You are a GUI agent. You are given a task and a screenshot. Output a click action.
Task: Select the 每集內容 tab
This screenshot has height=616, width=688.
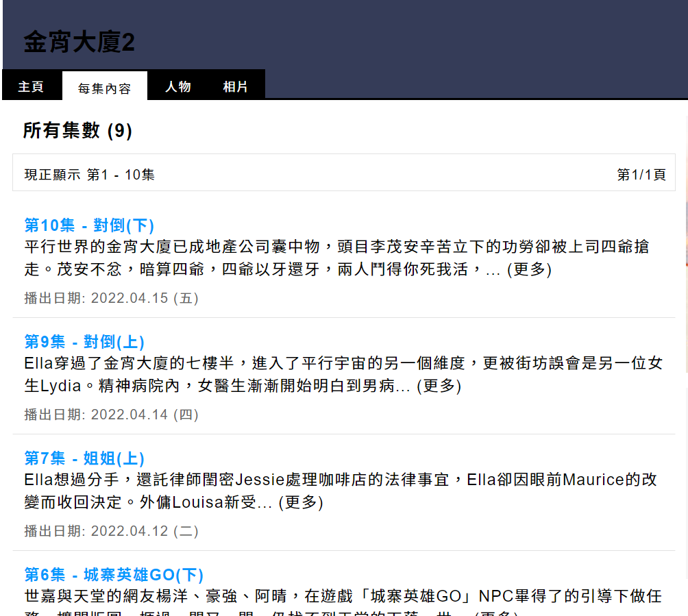click(x=104, y=88)
